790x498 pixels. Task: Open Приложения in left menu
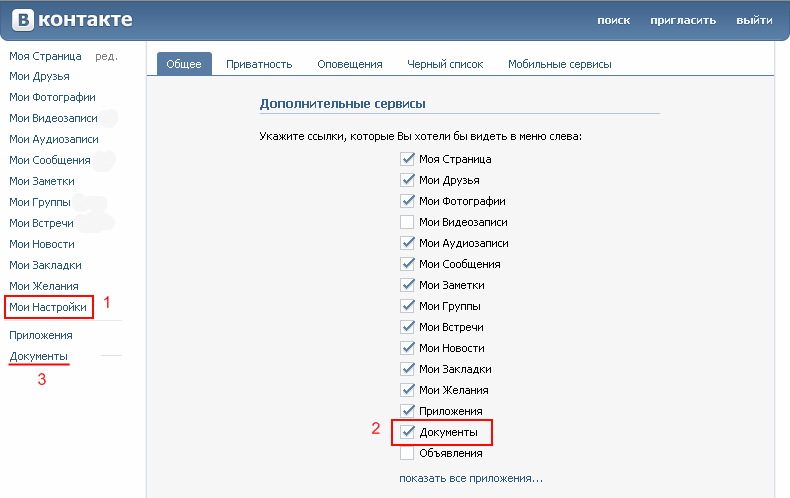(41, 335)
